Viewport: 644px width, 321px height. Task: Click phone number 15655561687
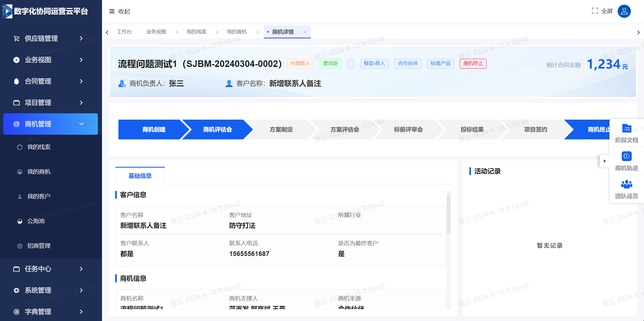[249, 254]
